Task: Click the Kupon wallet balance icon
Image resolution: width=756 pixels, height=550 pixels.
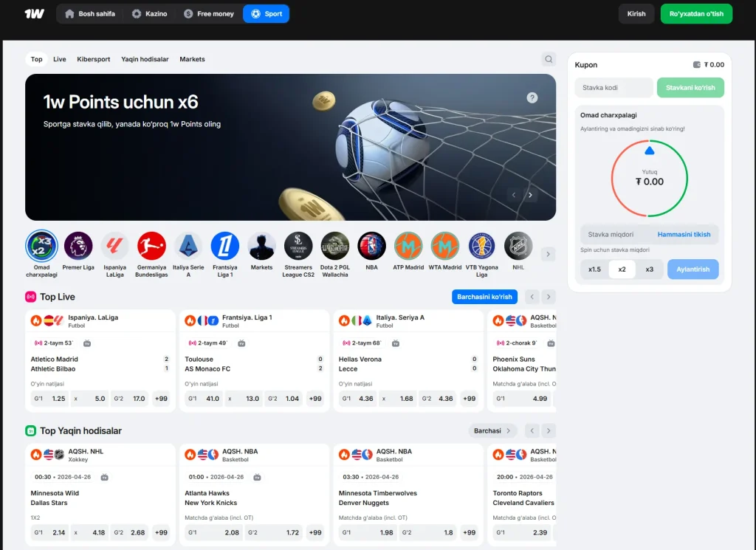Action: pos(696,64)
